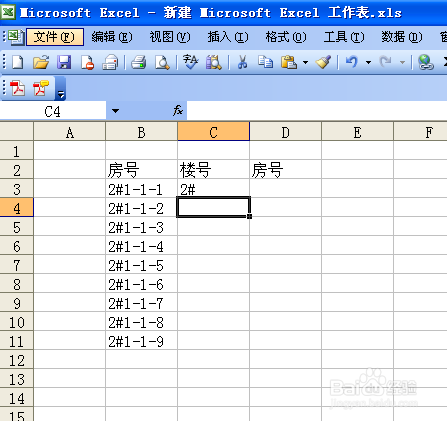Viewport: 447px width, 421px height.
Task: Open the Undo history dropdown arrow
Action: pyautogui.click(x=368, y=62)
